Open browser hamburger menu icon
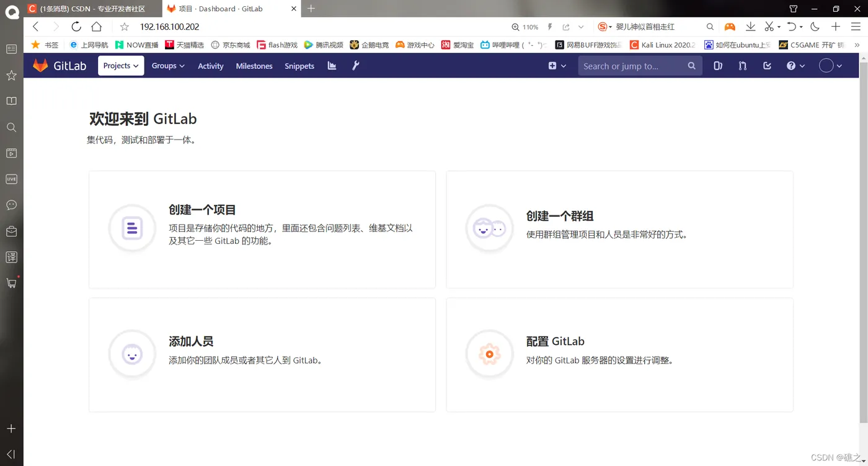The image size is (868, 466). tap(856, 27)
